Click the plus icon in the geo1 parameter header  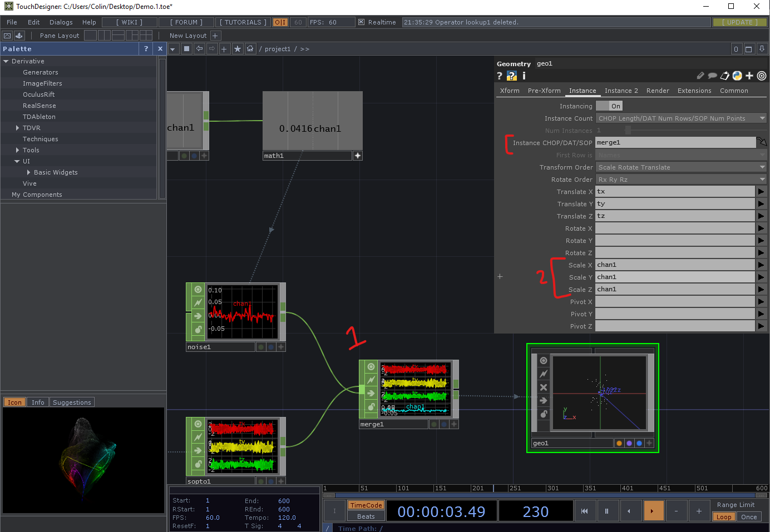click(x=749, y=75)
